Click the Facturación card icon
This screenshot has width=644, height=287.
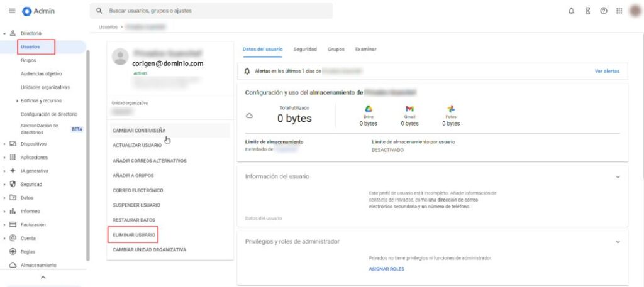tap(13, 225)
